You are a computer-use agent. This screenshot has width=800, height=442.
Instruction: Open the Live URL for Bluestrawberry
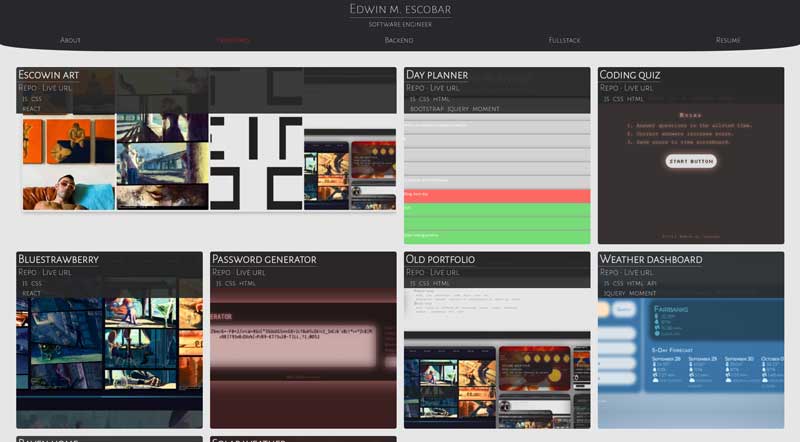[x=57, y=272]
